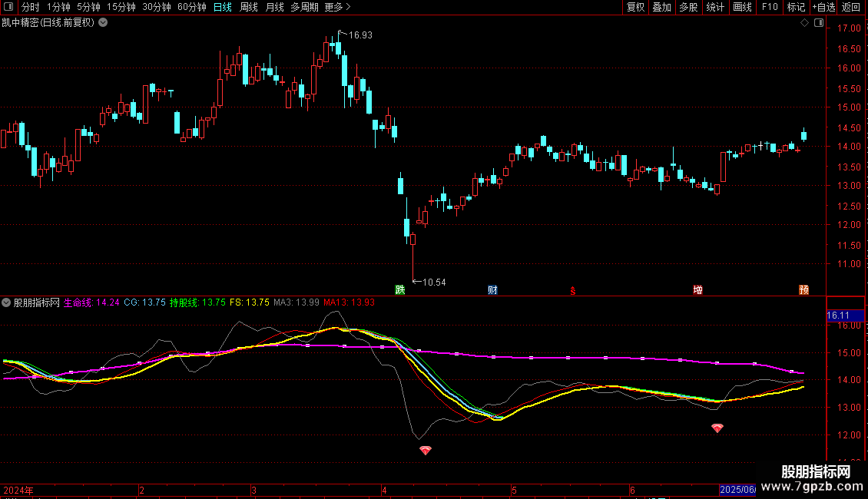Open the 多股 multi-stock view

pyautogui.click(x=688, y=7)
